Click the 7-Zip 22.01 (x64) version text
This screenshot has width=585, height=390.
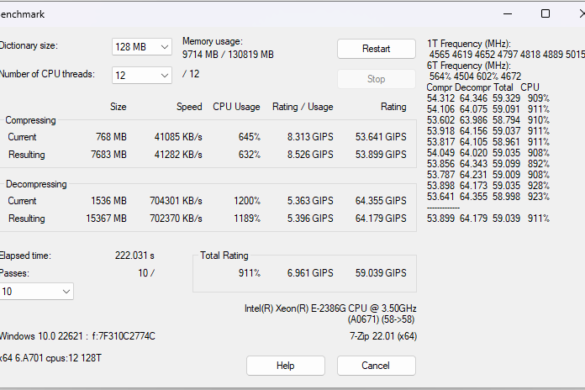(x=383, y=337)
